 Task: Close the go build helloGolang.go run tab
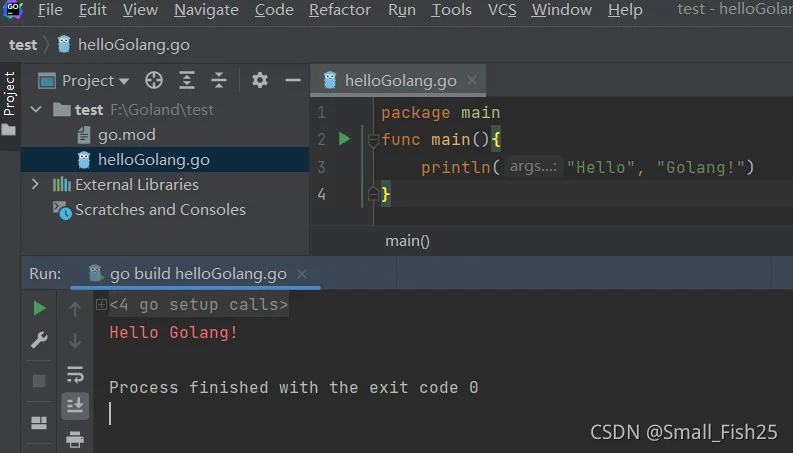click(302, 274)
